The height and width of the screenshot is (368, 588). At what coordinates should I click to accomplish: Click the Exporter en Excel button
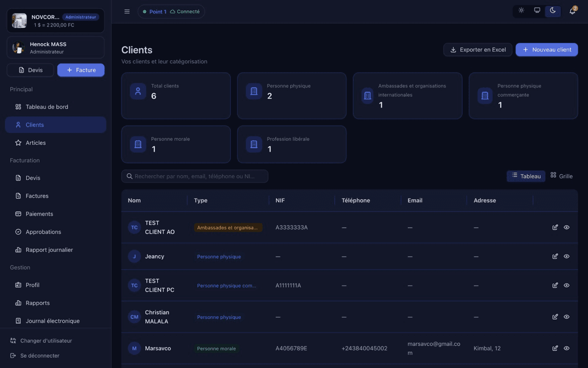tap(478, 50)
